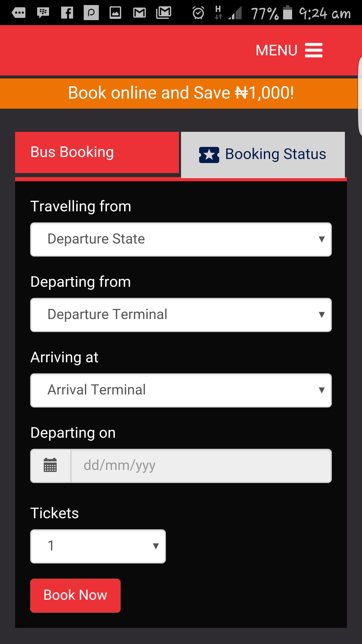The height and width of the screenshot is (644, 362).
Task: Open the Arrival Terminal dropdown
Action: (x=181, y=390)
